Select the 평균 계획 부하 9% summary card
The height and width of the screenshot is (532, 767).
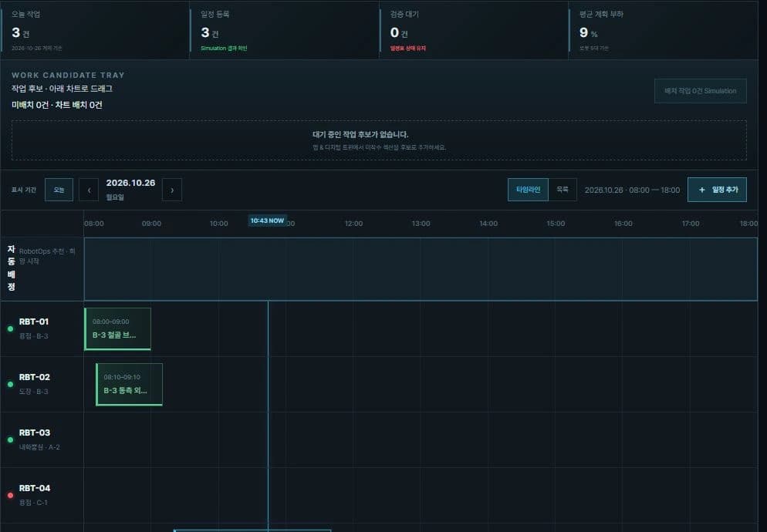tap(664, 30)
